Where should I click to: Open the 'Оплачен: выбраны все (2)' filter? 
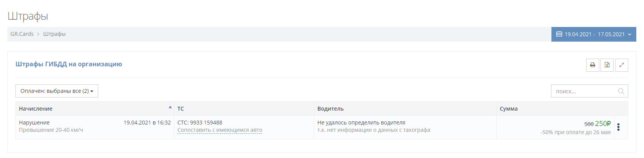point(57,91)
